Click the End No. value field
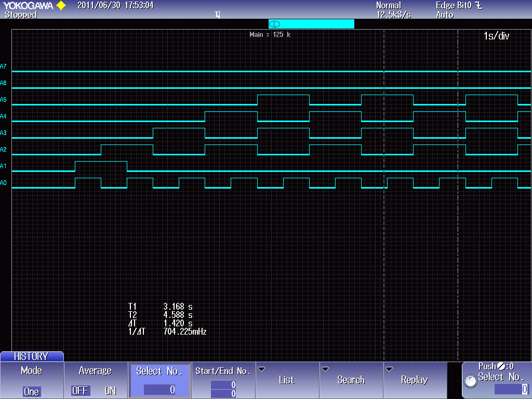The width and height of the screenshot is (532, 399). point(223,394)
